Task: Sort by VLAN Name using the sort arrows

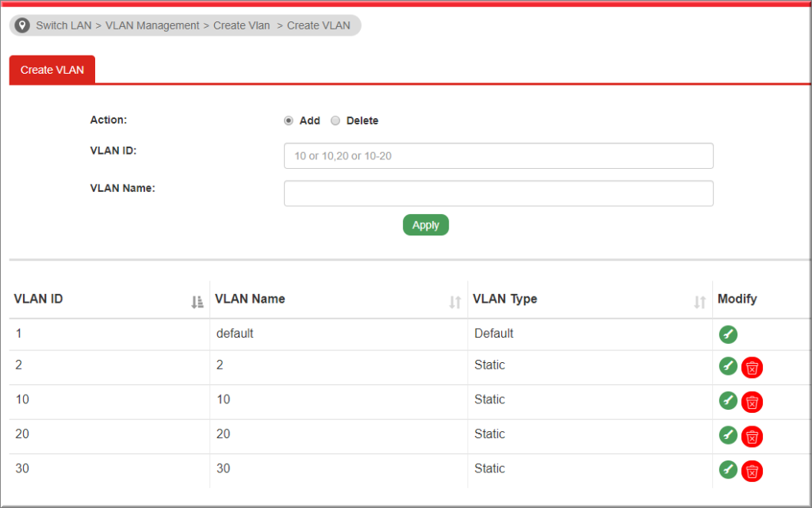Action: [x=455, y=302]
